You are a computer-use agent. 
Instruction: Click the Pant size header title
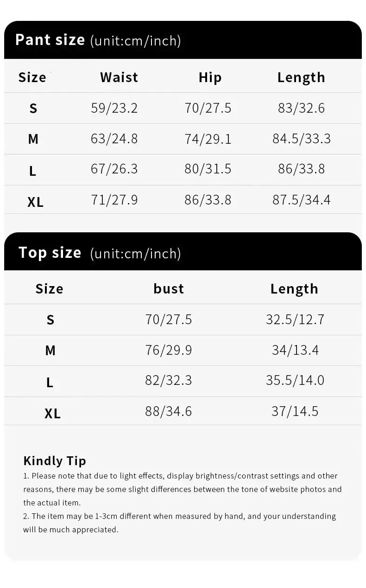click(50, 40)
